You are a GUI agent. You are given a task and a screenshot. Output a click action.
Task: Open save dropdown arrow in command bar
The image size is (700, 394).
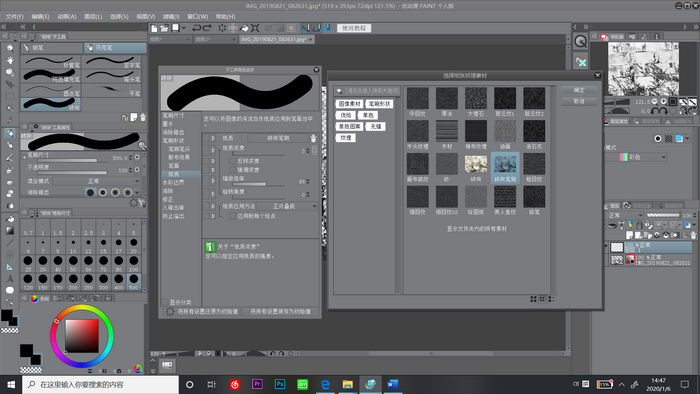[x=183, y=28]
